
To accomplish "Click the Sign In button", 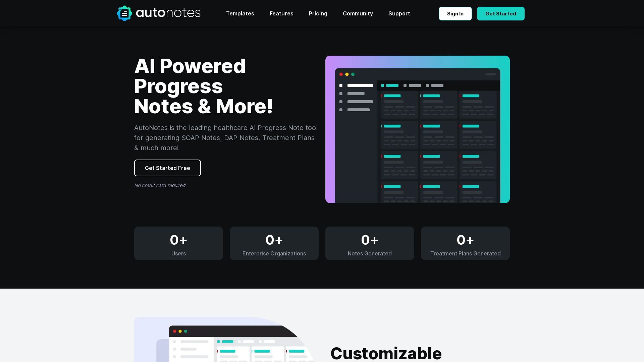I will click(455, 13).
